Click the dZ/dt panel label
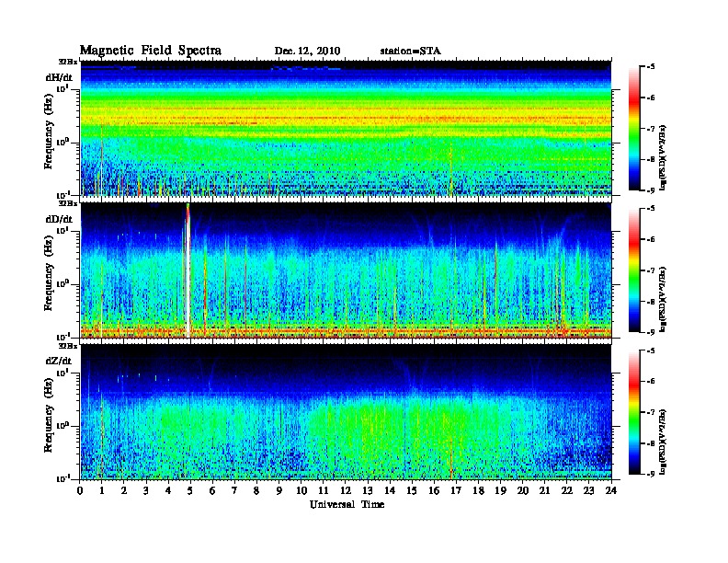The width and height of the screenshot is (728, 563). tap(59, 361)
